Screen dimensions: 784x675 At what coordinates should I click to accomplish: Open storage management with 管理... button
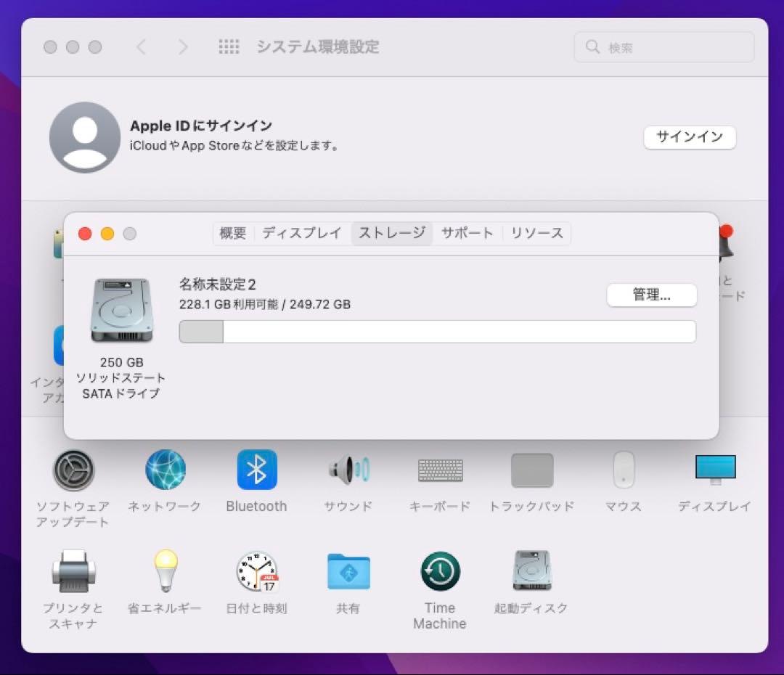pyautogui.click(x=651, y=295)
